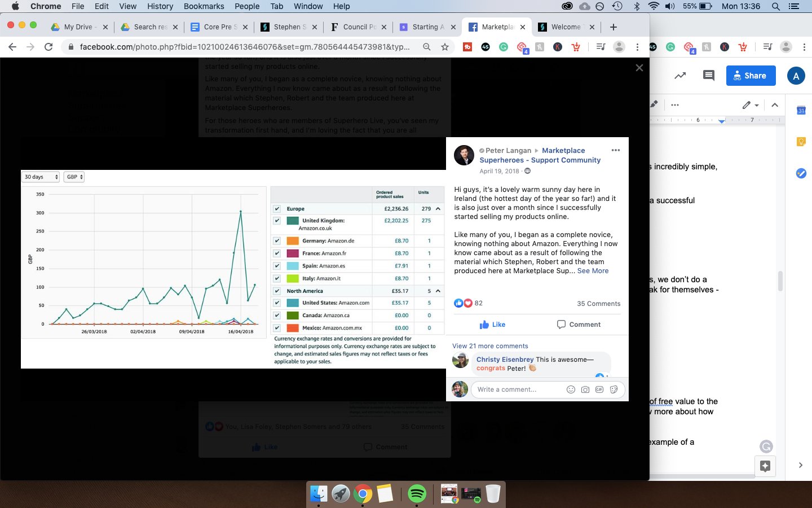Attach a photo to the comment
The height and width of the screenshot is (508, 812).
[585, 389]
